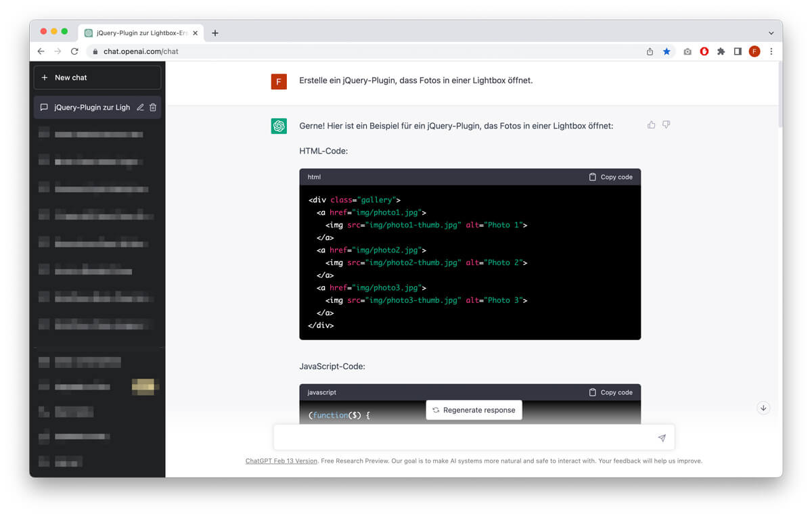Click the Regenerate response button
This screenshot has width=812, height=516.
coord(474,410)
